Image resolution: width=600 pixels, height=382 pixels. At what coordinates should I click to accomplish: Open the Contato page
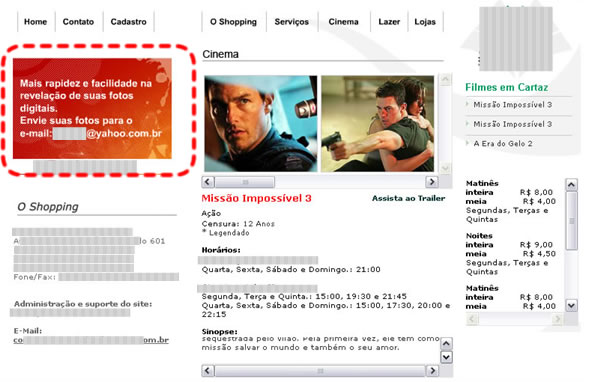pos(78,22)
